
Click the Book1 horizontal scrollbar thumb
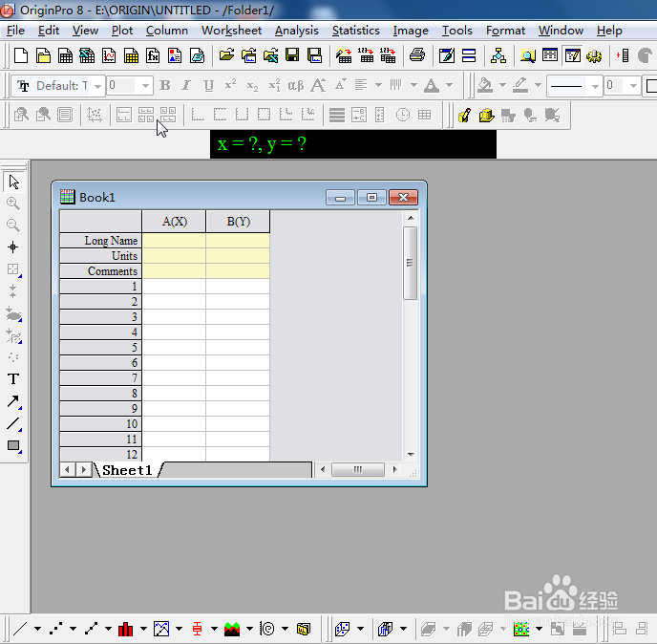coord(358,469)
